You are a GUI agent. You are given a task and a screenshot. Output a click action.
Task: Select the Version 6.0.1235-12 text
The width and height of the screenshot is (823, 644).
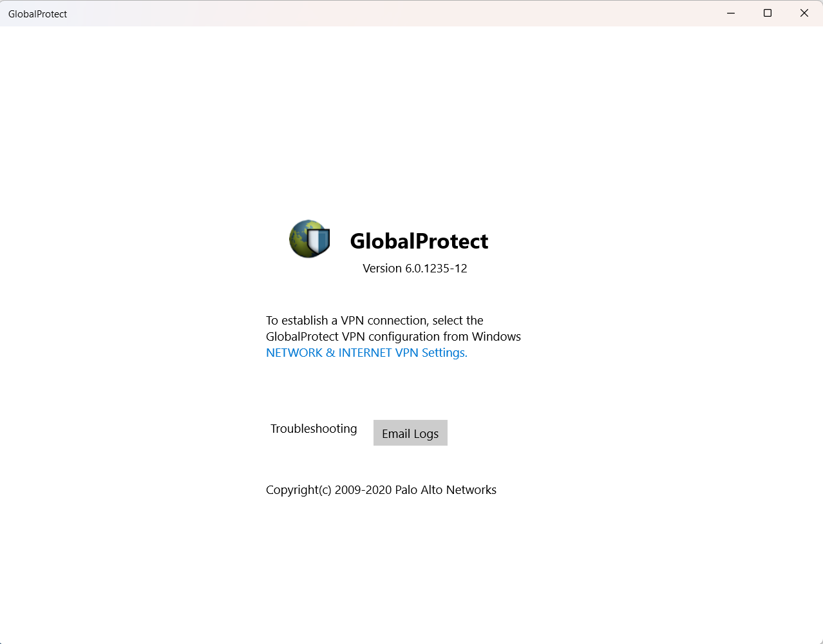[x=415, y=268]
